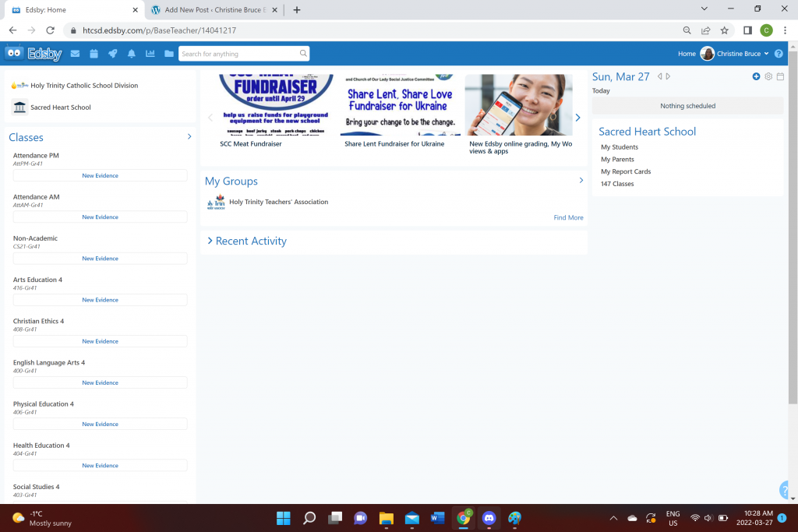Image resolution: width=798 pixels, height=532 pixels.
Task: Open full calendar view icon
Action: [780, 76]
